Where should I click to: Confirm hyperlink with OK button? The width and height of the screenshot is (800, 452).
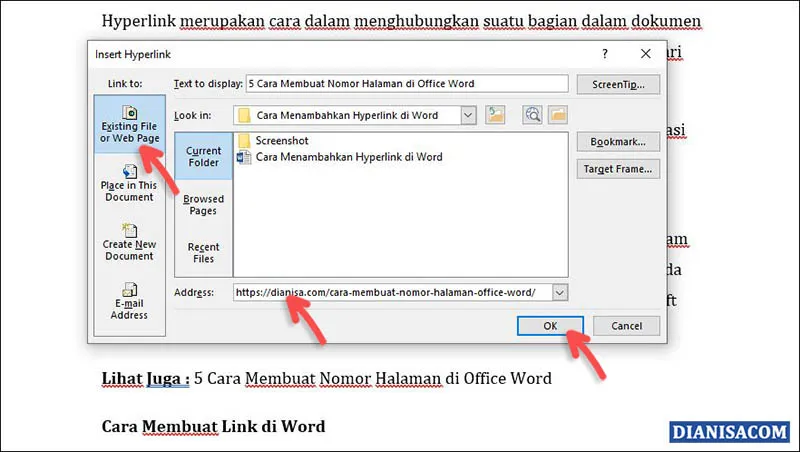coord(550,325)
